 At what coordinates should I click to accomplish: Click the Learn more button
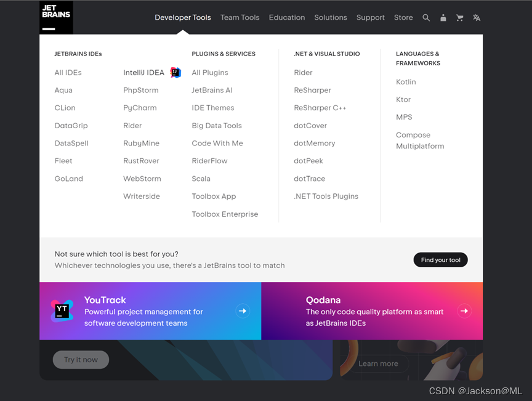click(x=378, y=363)
